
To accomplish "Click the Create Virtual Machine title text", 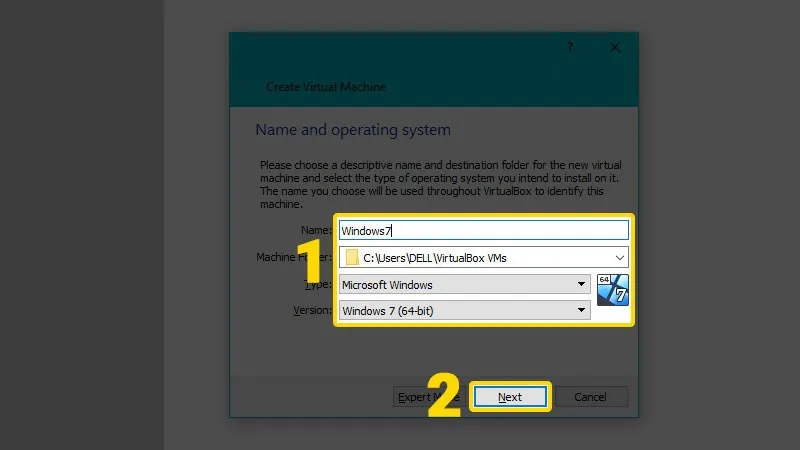I will tap(326, 87).
